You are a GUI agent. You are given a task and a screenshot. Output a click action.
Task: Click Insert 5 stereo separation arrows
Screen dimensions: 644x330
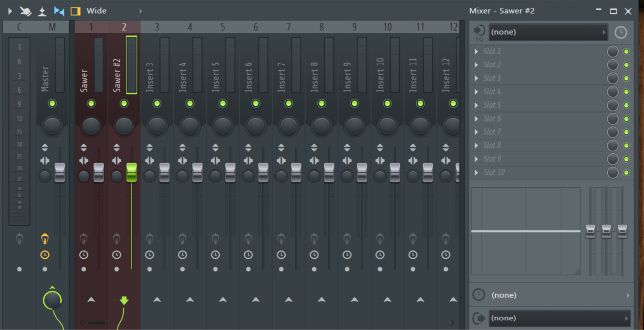point(215,161)
